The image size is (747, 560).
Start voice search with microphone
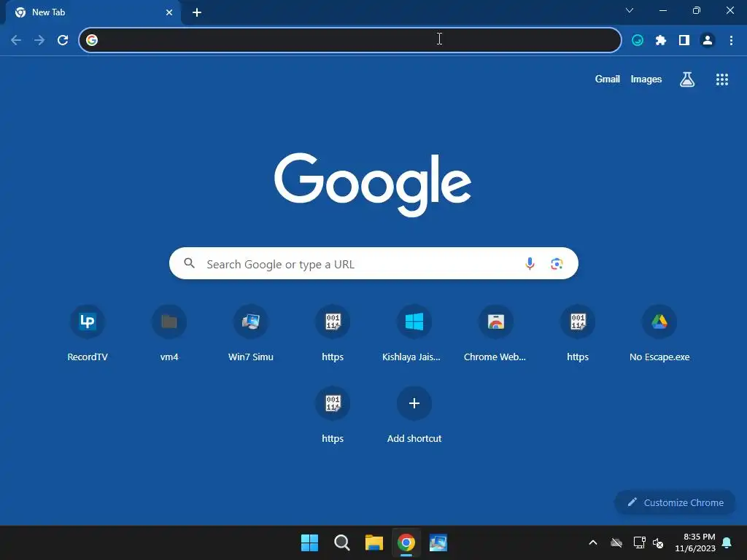point(530,263)
